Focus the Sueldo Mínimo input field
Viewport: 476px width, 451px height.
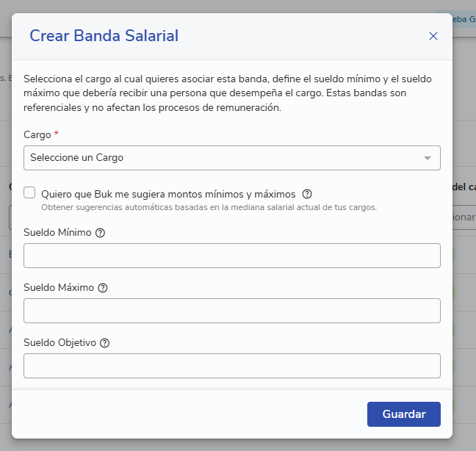click(x=232, y=256)
